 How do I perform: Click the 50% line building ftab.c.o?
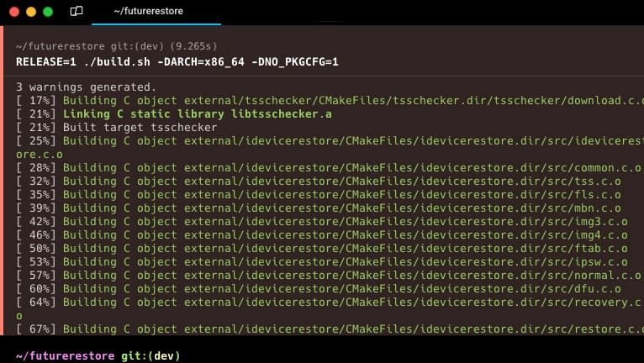(322, 249)
